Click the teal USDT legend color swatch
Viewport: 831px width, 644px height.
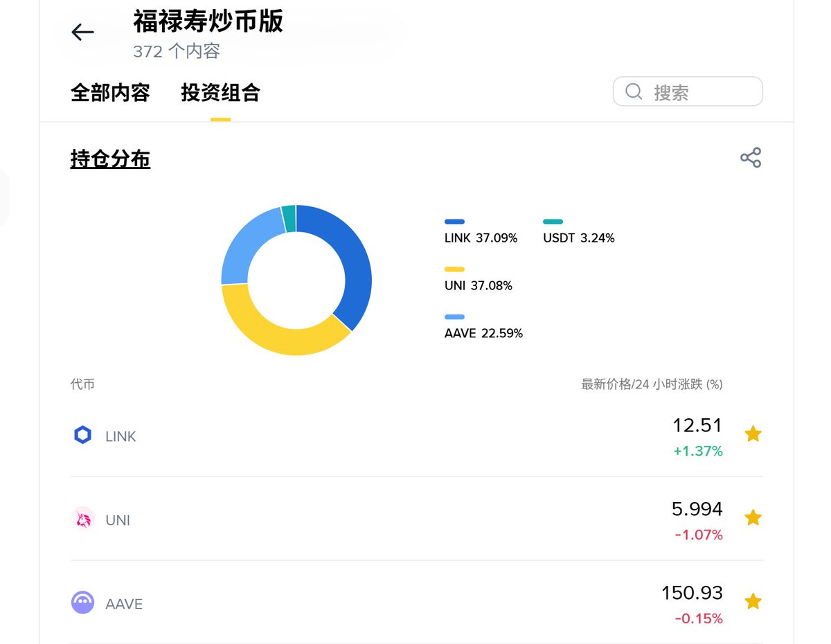pos(552,222)
